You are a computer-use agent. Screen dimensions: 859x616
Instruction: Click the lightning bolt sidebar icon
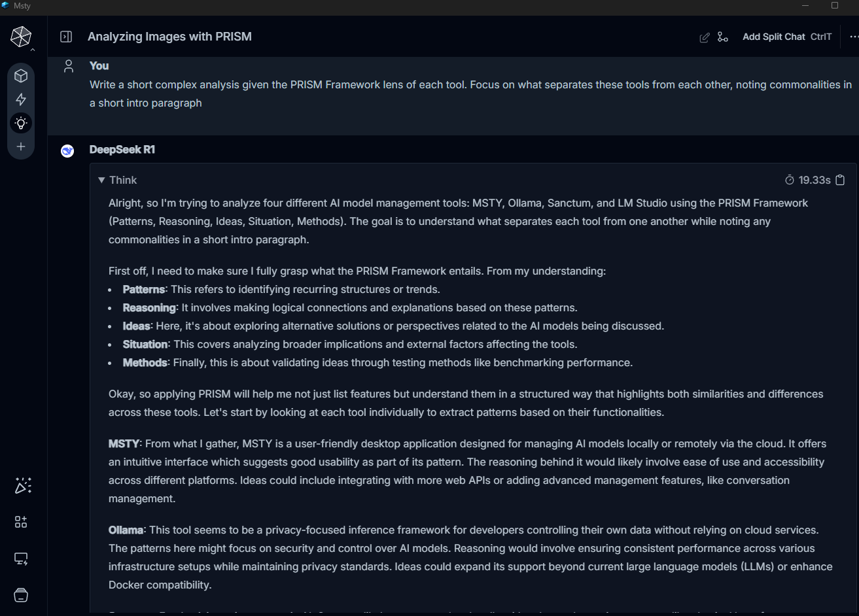tap(21, 99)
